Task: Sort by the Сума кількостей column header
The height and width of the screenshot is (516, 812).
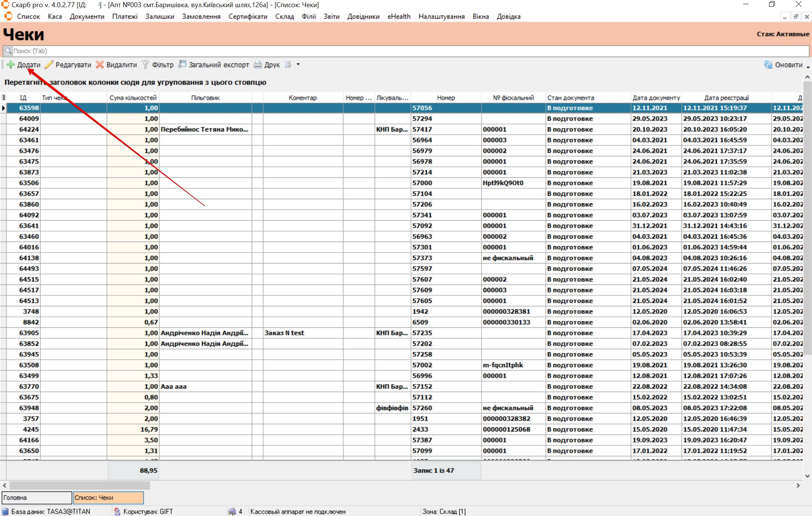Action: [133, 98]
